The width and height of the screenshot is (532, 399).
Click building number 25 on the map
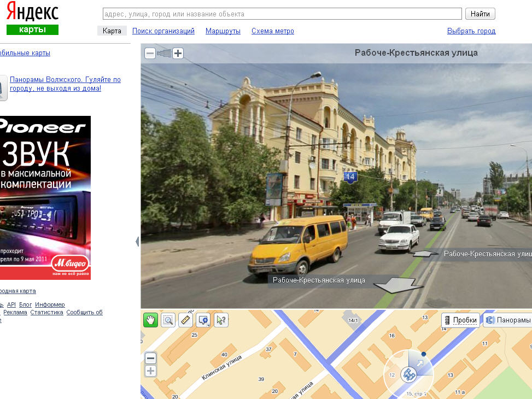[x=195, y=335]
